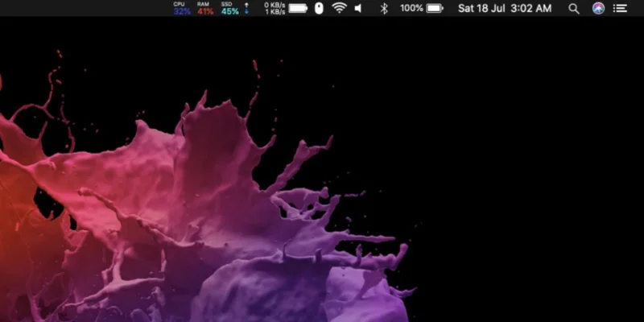Image resolution: width=644 pixels, height=322 pixels.
Task: Open the volume control menu
Action: click(358, 8)
